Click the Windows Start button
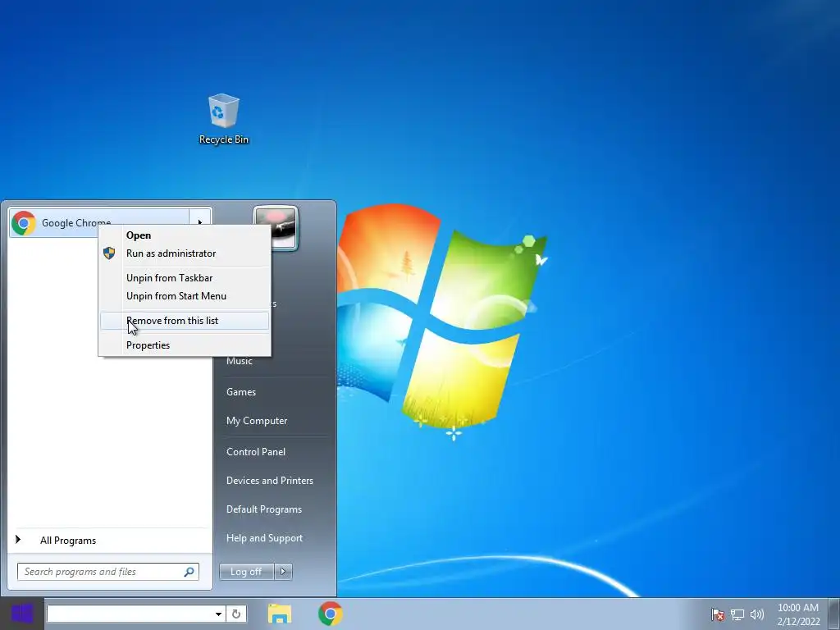This screenshot has height=630, width=840. click(22, 614)
